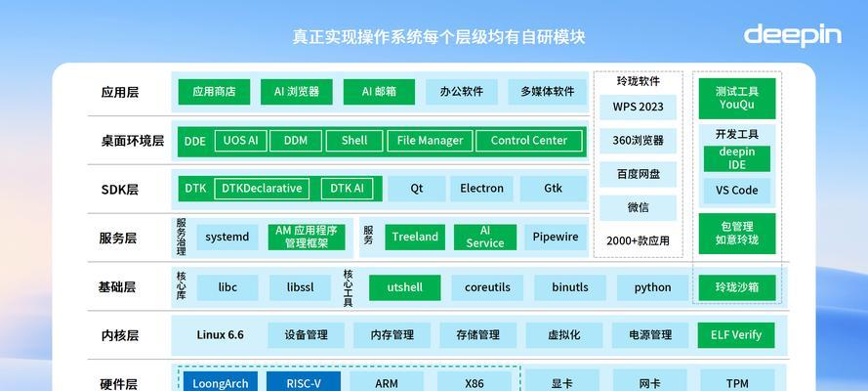Image resolution: width=868 pixels, height=391 pixels.
Task: Click the 微信 block
Action: click(x=639, y=207)
